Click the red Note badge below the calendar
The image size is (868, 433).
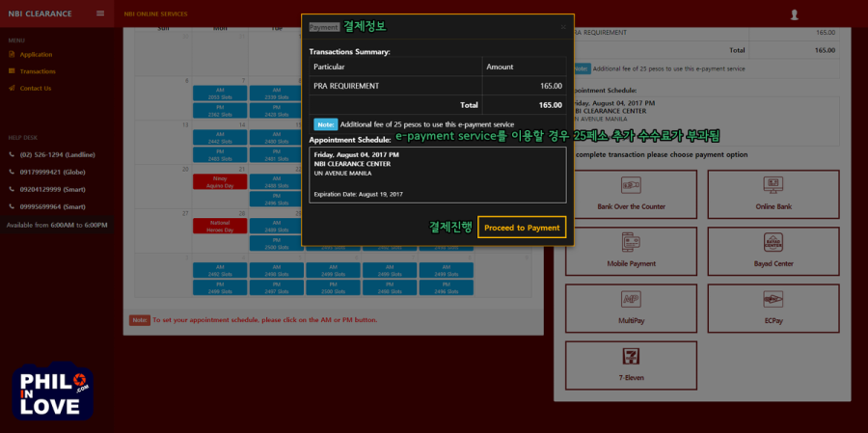pos(140,320)
